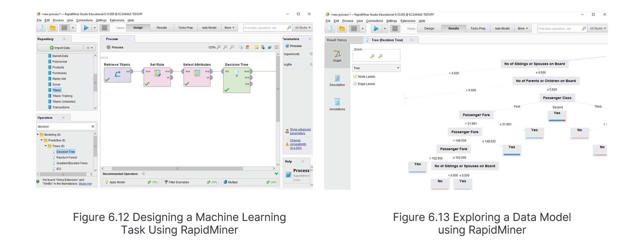644x251 pixels.
Task: Open Save dropdown arrow in left window
Action: coord(73,28)
